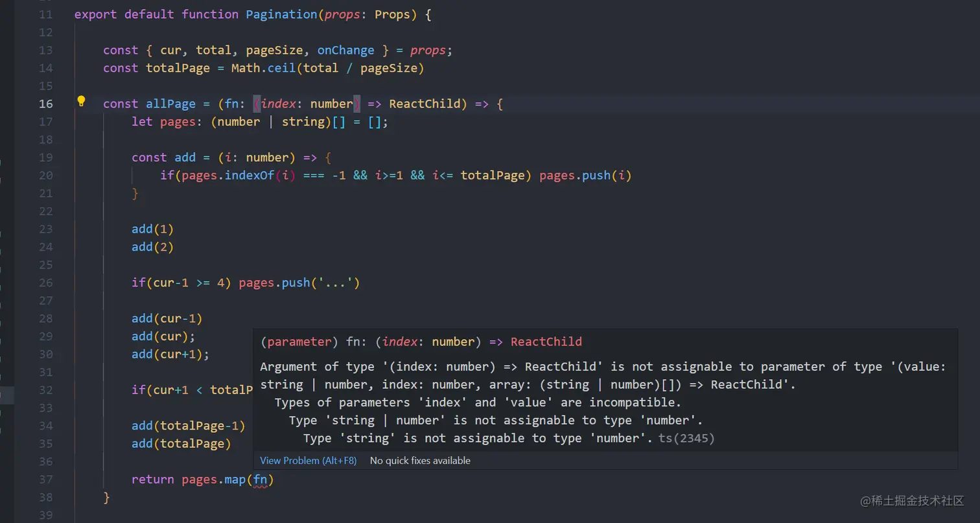The width and height of the screenshot is (980, 523).
Task: Click the pages.push('...') call on line 26
Action: (299, 283)
